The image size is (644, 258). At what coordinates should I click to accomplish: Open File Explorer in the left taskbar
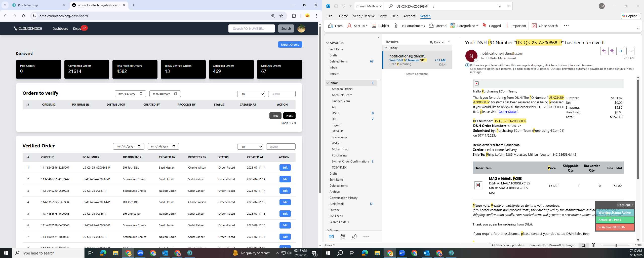point(115,253)
